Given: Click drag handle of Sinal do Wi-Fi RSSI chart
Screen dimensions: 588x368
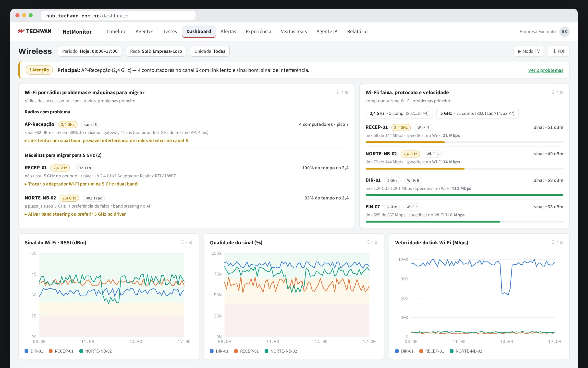Looking at the screenshot, I should [182, 242].
